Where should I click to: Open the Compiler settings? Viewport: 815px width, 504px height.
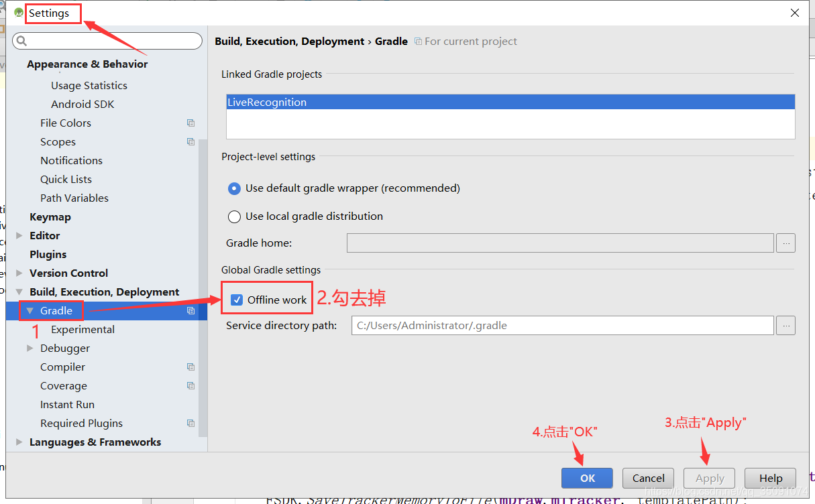pyautogui.click(x=62, y=367)
